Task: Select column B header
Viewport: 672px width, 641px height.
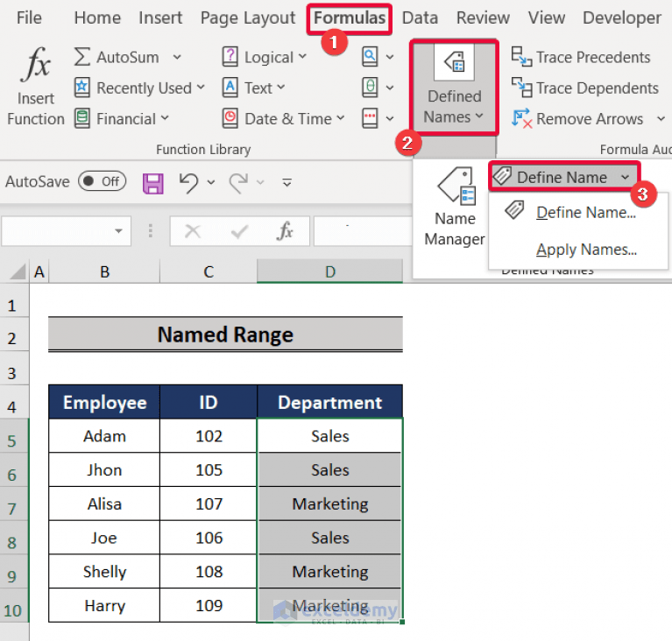Action: [104, 271]
